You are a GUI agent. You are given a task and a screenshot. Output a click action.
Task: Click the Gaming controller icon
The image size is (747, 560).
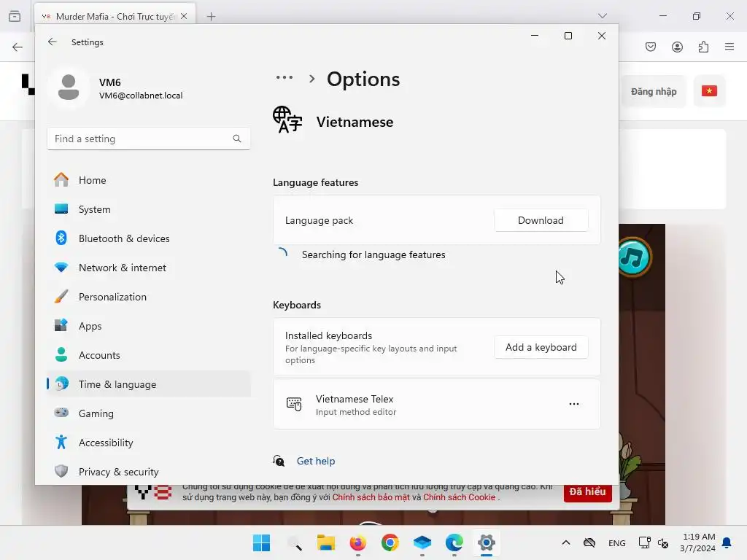point(61,413)
